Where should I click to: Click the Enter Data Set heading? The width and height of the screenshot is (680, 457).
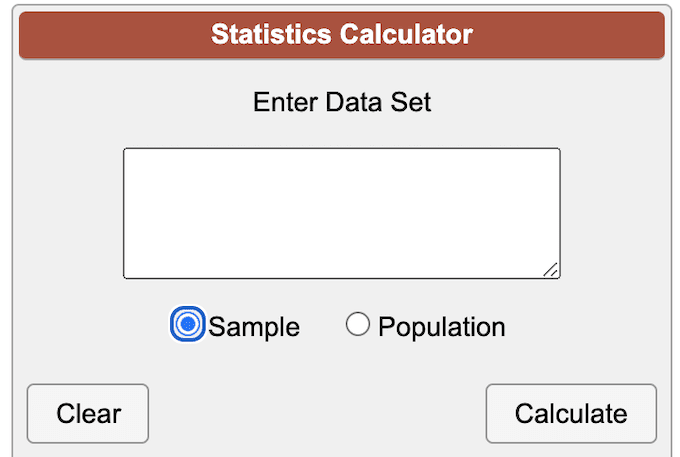[x=342, y=102]
